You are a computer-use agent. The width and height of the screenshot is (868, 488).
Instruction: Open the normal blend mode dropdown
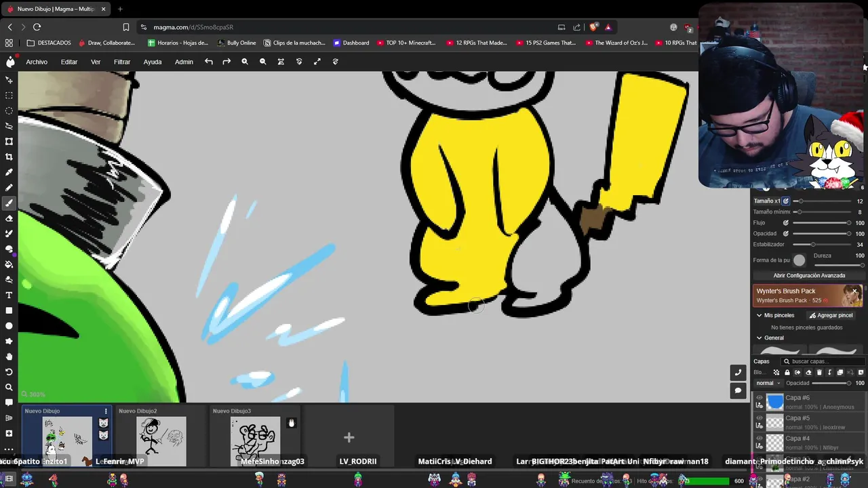pos(768,383)
